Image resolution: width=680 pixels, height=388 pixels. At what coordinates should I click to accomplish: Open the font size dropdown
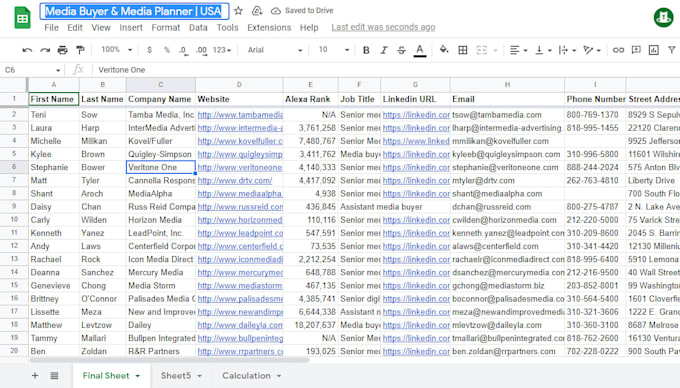[x=334, y=50]
